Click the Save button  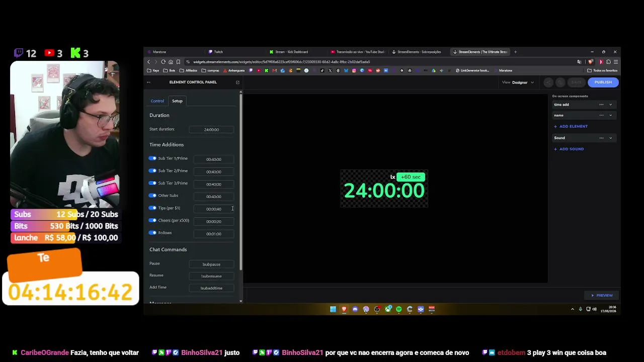click(577, 82)
